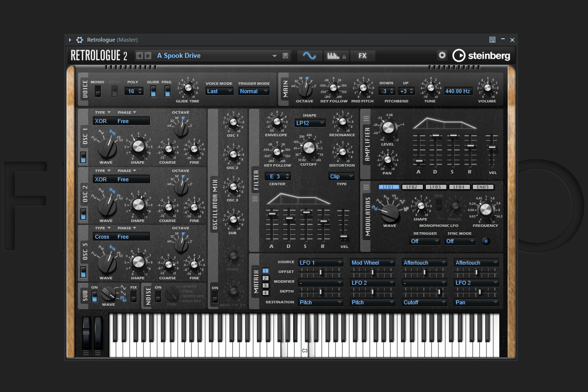
Task: Expand the Retrigger dropdown in Modulators
Action: coord(425,241)
